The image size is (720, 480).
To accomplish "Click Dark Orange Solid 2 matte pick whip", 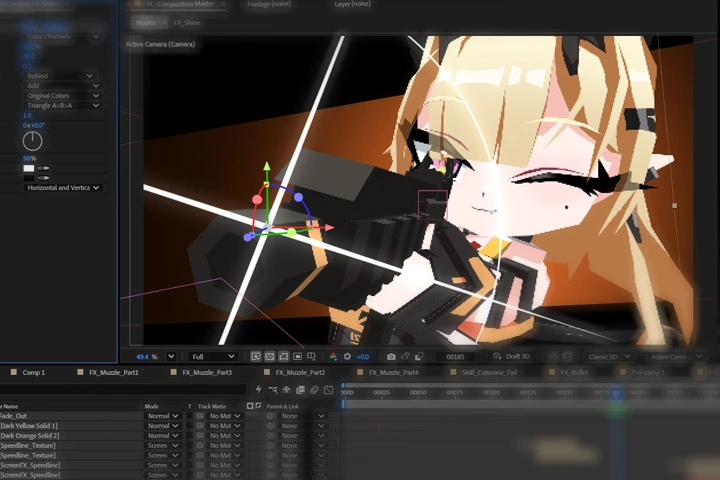I will pos(200,435).
